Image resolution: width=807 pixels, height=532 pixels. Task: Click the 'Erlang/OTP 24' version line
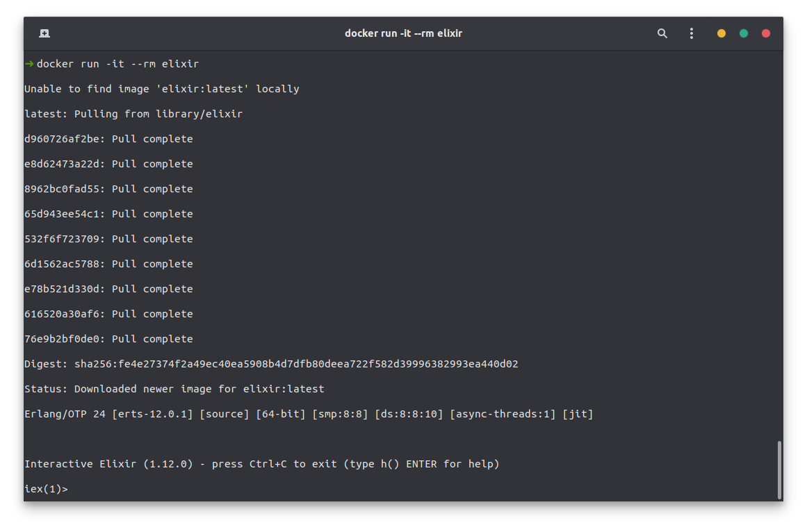point(309,415)
